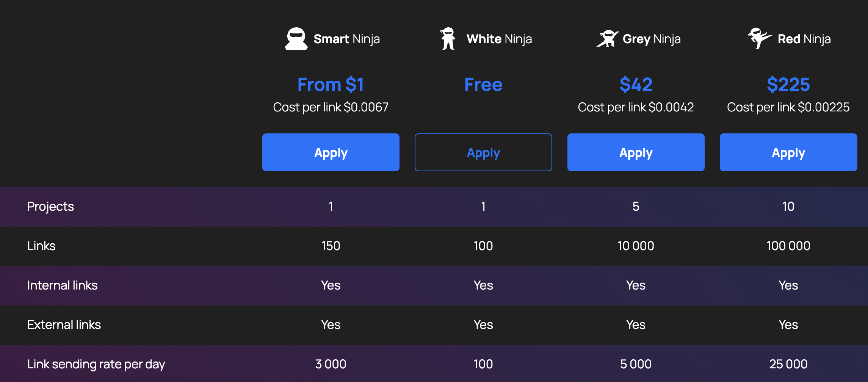The width and height of the screenshot is (868, 382).
Task: Select the "100 000" links value for Red Ninja
Action: tap(788, 246)
